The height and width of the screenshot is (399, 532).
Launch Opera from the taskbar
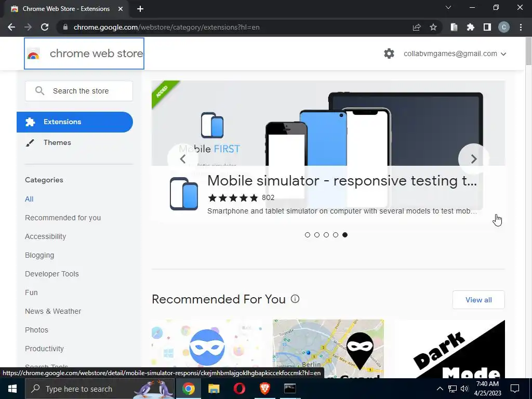[239, 389]
